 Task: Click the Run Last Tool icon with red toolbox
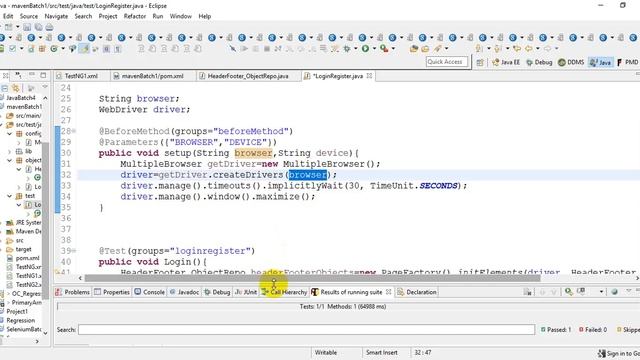(384, 49)
